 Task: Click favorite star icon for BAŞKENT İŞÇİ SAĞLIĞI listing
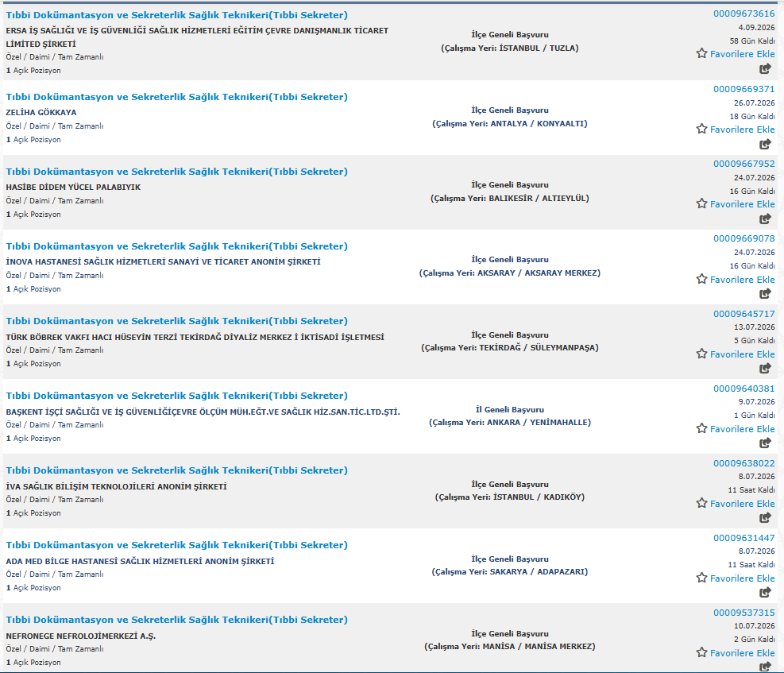702,428
